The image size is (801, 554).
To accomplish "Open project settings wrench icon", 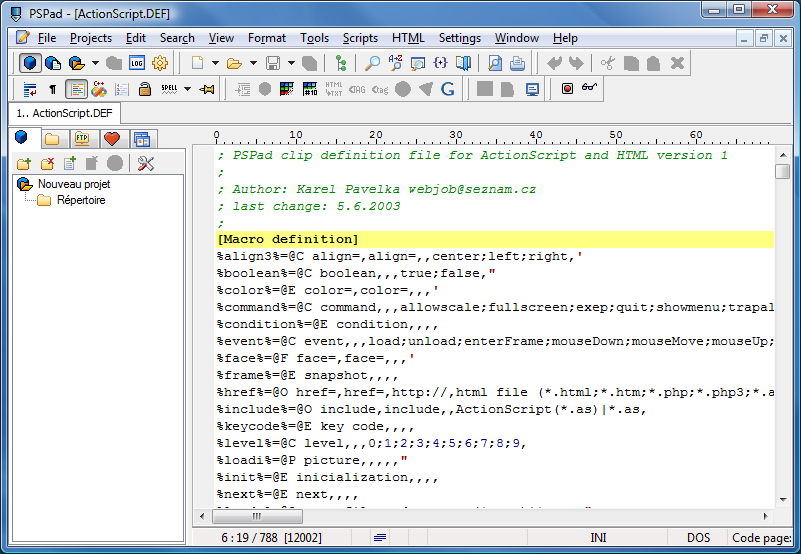I will pyautogui.click(x=146, y=164).
